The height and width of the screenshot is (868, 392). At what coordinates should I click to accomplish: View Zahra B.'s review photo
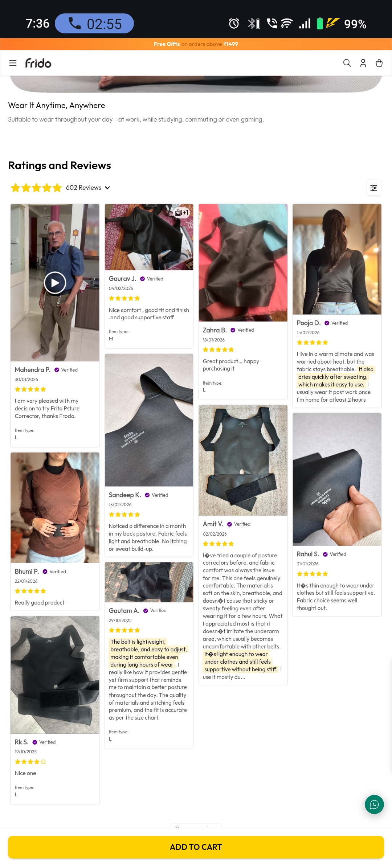pos(243,263)
